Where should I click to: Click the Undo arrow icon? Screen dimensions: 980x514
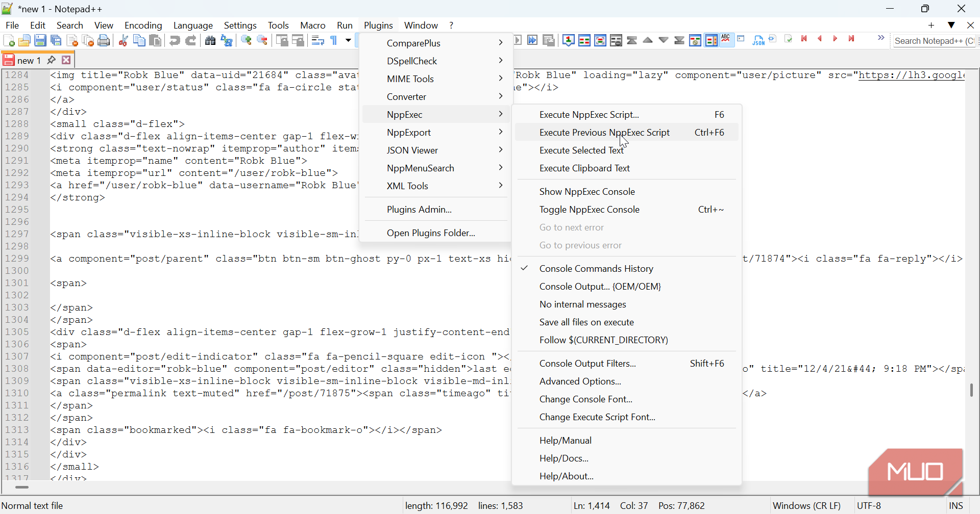pos(175,41)
